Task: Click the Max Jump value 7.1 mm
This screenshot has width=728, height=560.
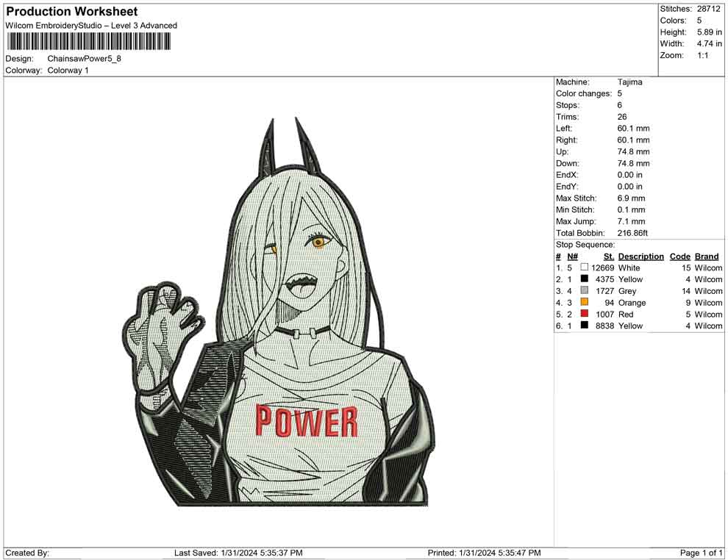Action: tap(631, 221)
